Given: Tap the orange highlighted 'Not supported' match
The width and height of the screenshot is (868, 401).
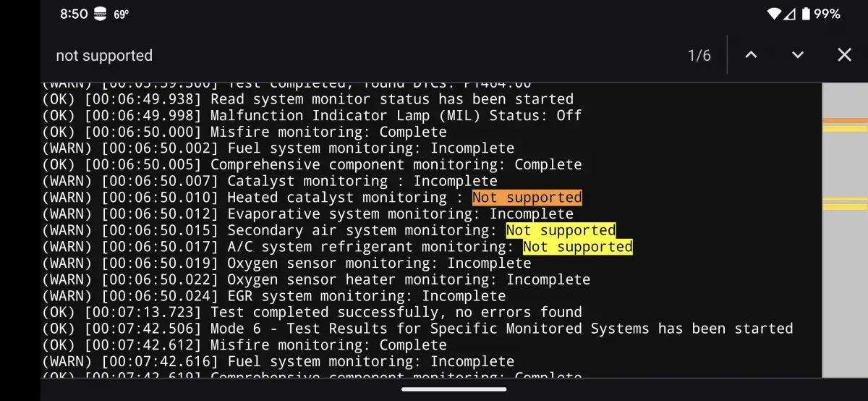Looking at the screenshot, I should point(527,198).
